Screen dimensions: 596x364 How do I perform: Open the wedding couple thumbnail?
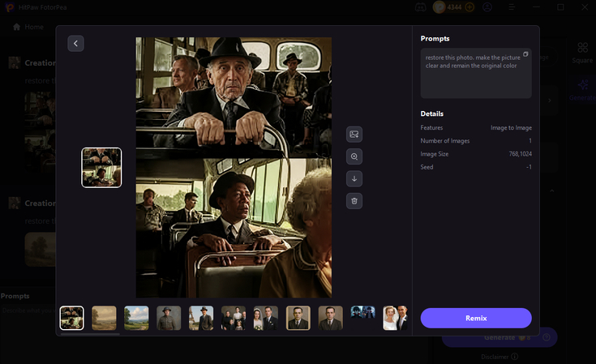pyautogui.click(x=265, y=318)
